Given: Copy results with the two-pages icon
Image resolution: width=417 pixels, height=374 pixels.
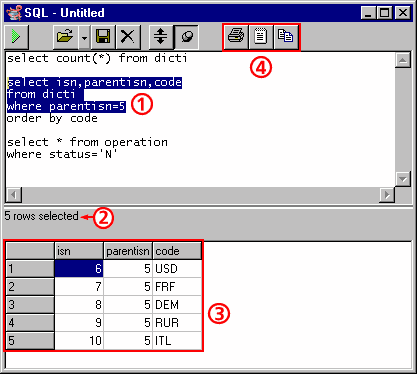Looking at the screenshot, I should point(286,36).
